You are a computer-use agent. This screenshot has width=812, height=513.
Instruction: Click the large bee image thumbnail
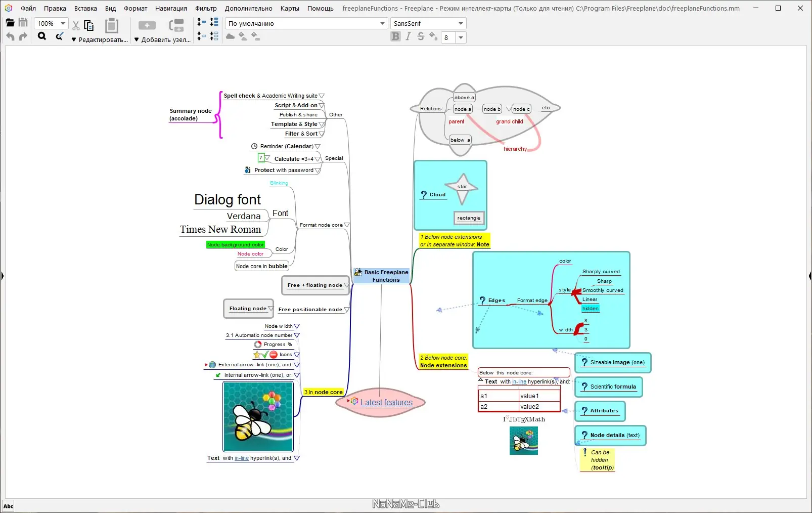pyautogui.click(x=258, y=416)
